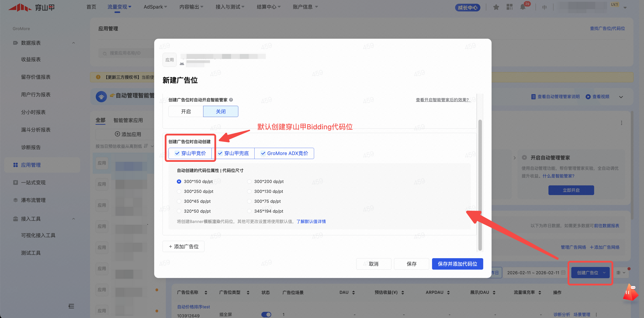Image resolution: width=644 pixels, height=318 pixels.
Task: Click the favorites star icon
Action: pos(496,7)
